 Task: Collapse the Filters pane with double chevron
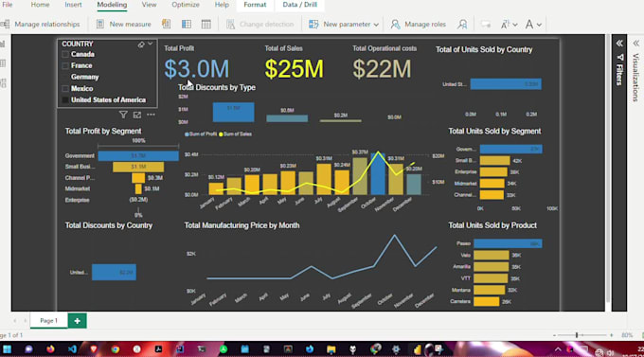click(x=619, y=44)
